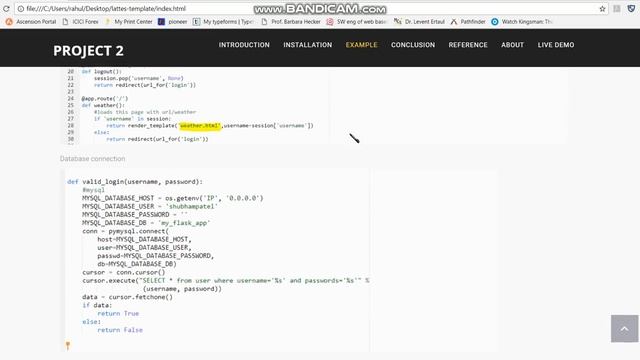Click the Database connection heading
Viewport: 640px width, 360px height.
click(x=93, y=159)
